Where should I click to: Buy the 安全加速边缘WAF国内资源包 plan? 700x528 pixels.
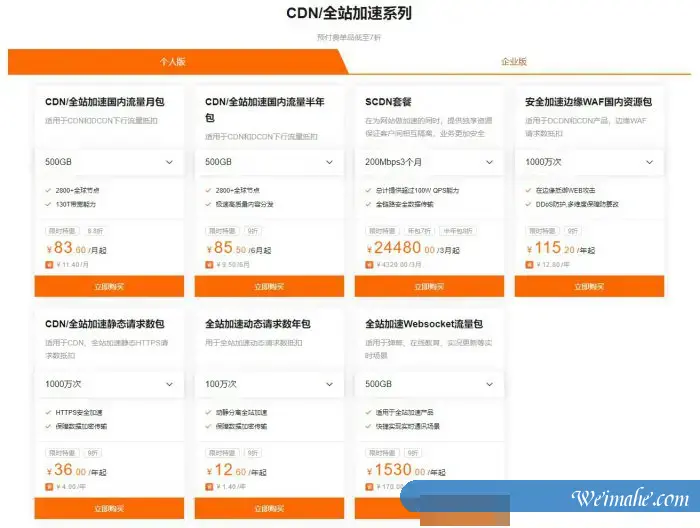point(589,287)
